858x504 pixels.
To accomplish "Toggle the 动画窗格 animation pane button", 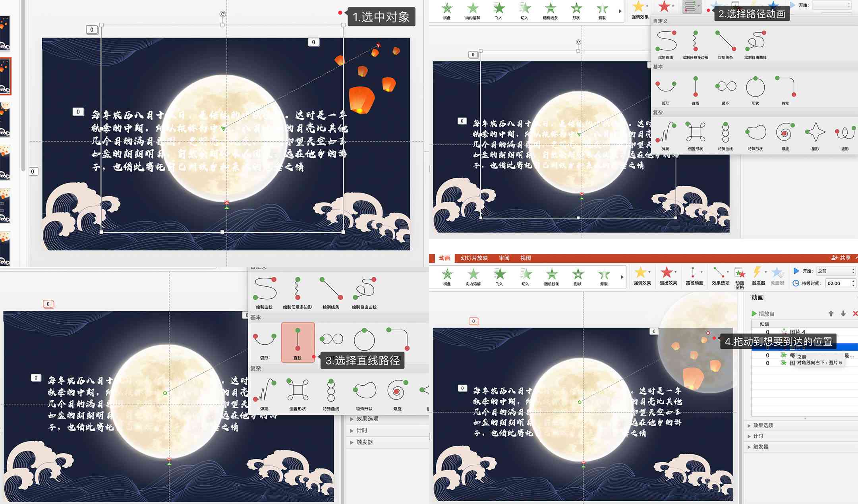I will [x=740, y=278].
